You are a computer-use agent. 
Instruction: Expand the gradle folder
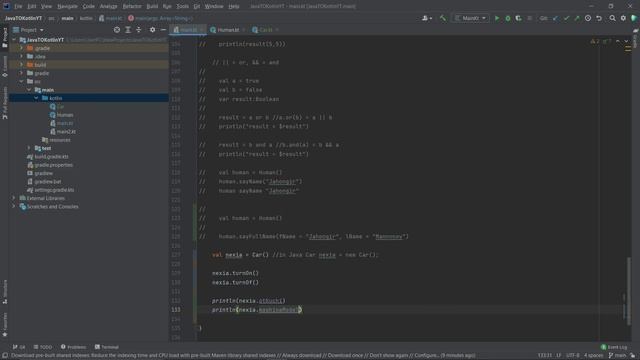(x=22, y=73)
